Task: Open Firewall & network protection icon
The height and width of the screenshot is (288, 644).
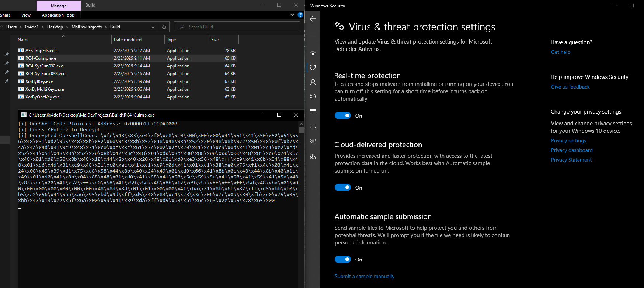Action: coord(313,97)
